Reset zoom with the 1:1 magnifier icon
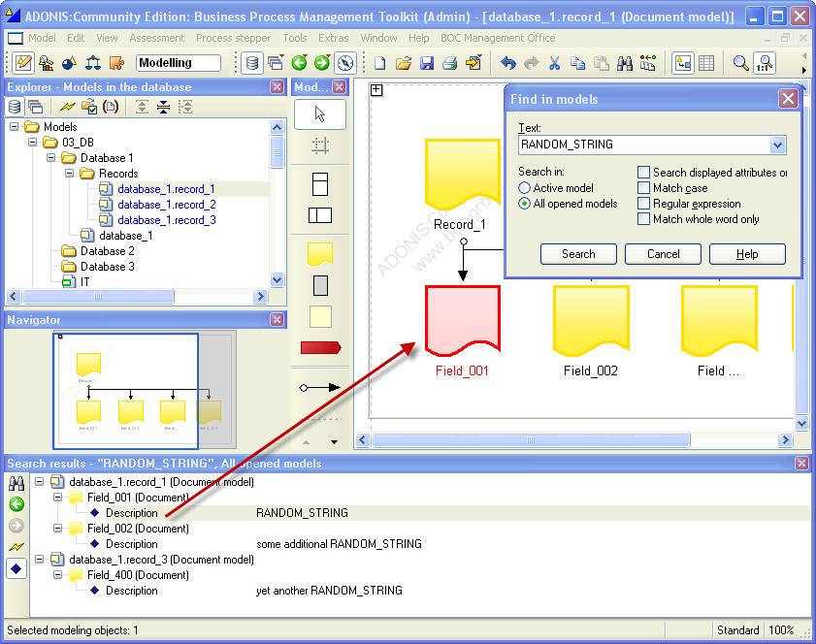816x644 pixels. [765, 63]
